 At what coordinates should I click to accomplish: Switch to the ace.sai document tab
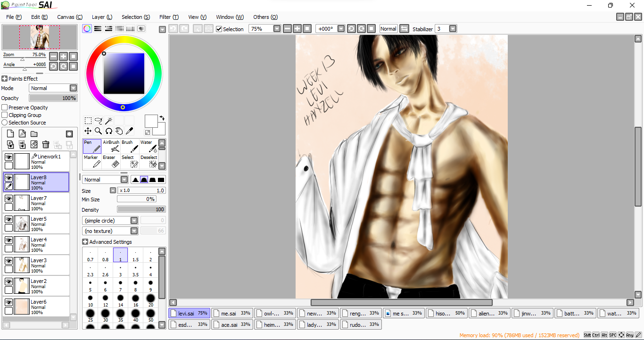click(x=232, y=324)
